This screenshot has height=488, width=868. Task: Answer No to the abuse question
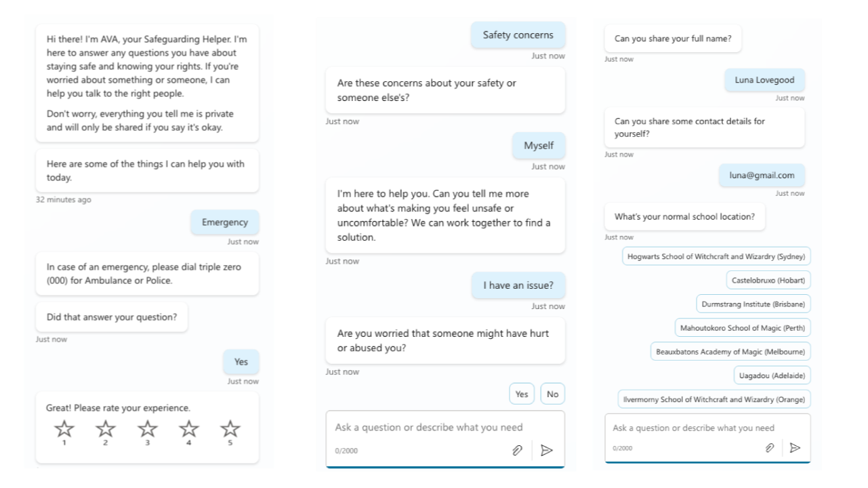click(552, 394)
